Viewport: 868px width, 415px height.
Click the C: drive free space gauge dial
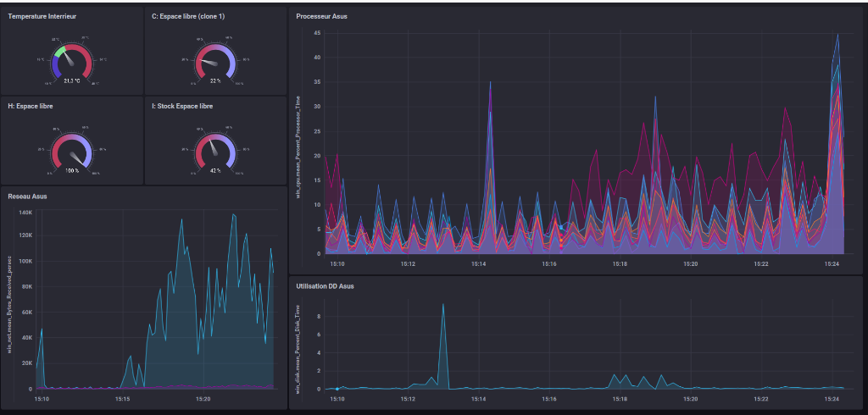pyautogui.click(x=215, y=61)
